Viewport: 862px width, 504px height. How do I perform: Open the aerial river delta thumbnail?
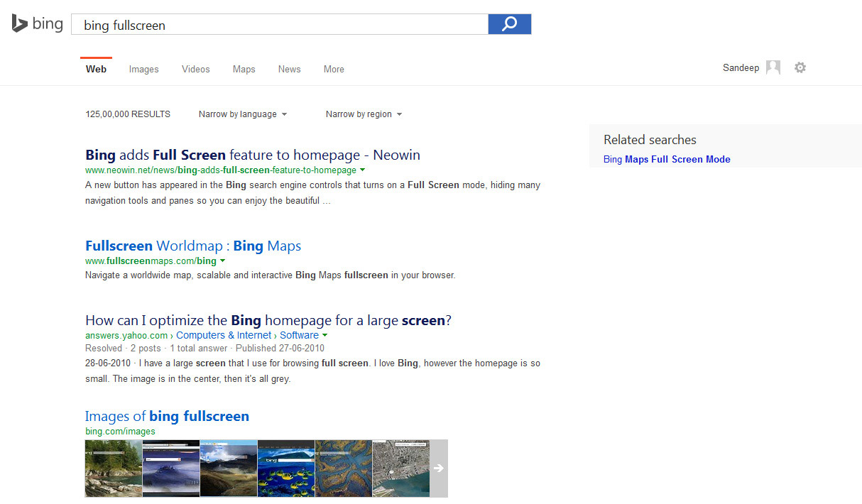344,469
